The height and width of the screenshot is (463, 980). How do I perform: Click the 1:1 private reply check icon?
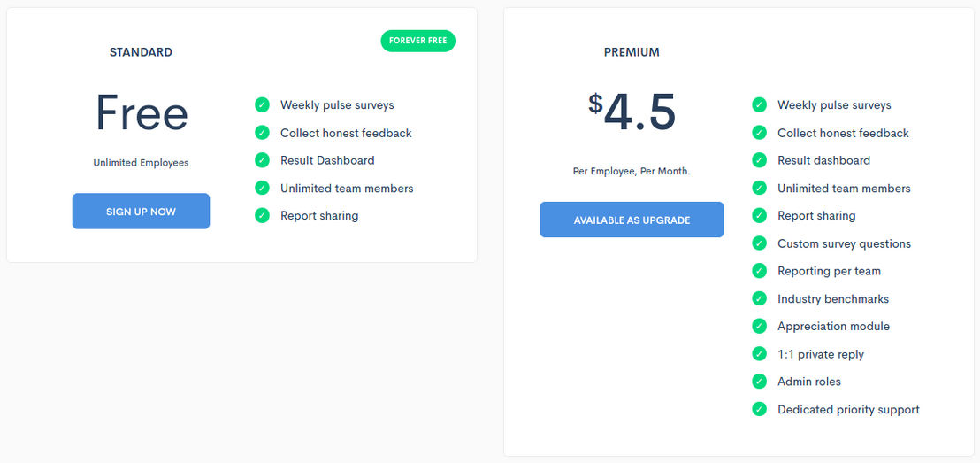(x=760, y=353)
